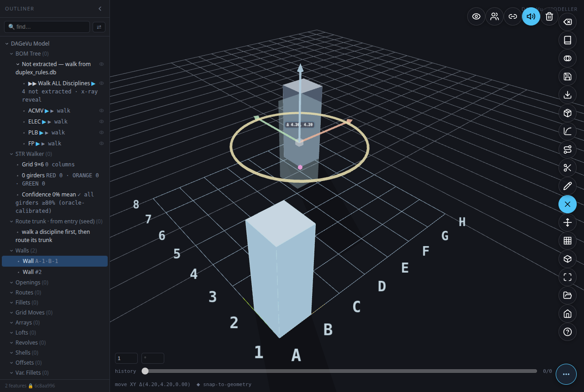584x392 pixels.
Task: Click the angle degree input field
Action: click(153, 358)
